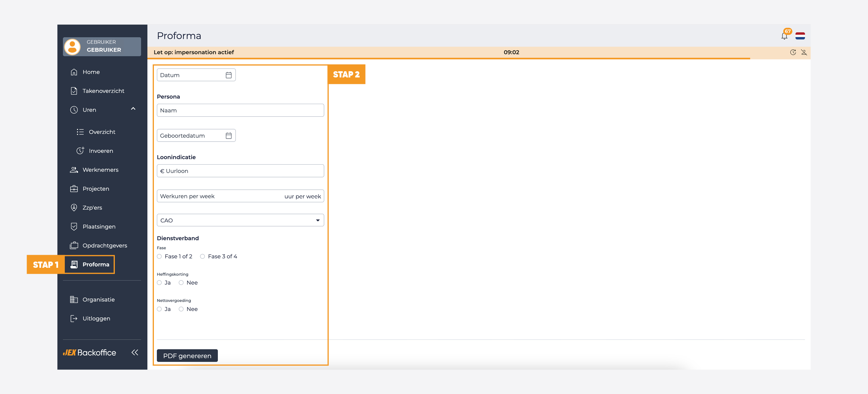
Task: Select Fase 1 of 2 radio
Action: coord(160,256)
